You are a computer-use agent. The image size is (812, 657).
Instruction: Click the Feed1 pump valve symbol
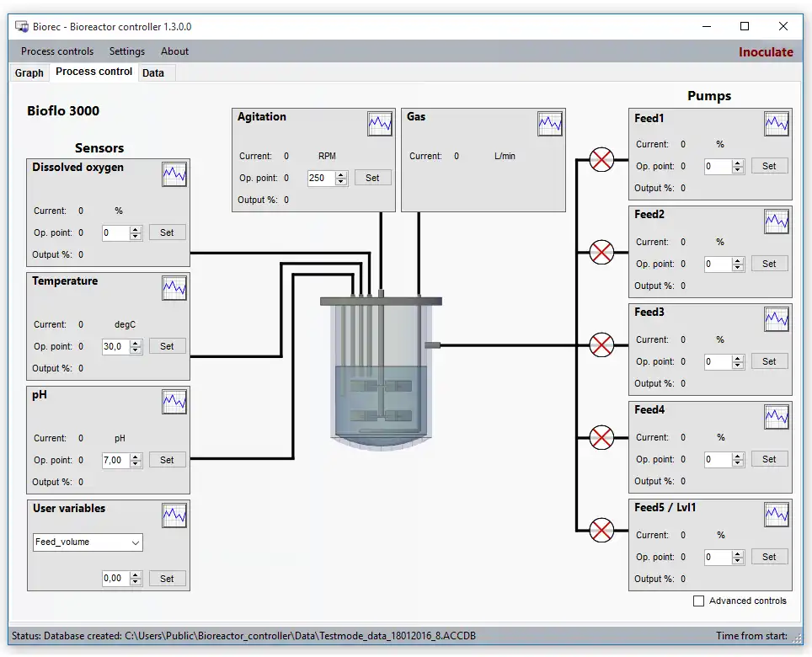pyautogui.click(x=601, y=159)
